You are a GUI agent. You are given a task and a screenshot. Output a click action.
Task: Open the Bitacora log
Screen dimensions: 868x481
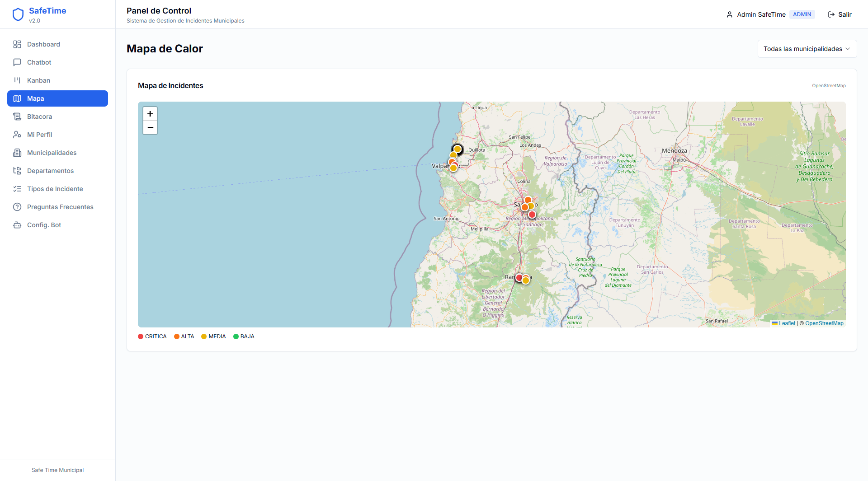coord(57,117)
